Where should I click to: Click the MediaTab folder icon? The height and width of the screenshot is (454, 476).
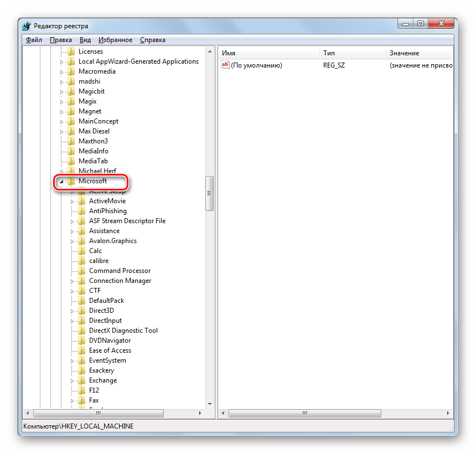pos(71,161)
